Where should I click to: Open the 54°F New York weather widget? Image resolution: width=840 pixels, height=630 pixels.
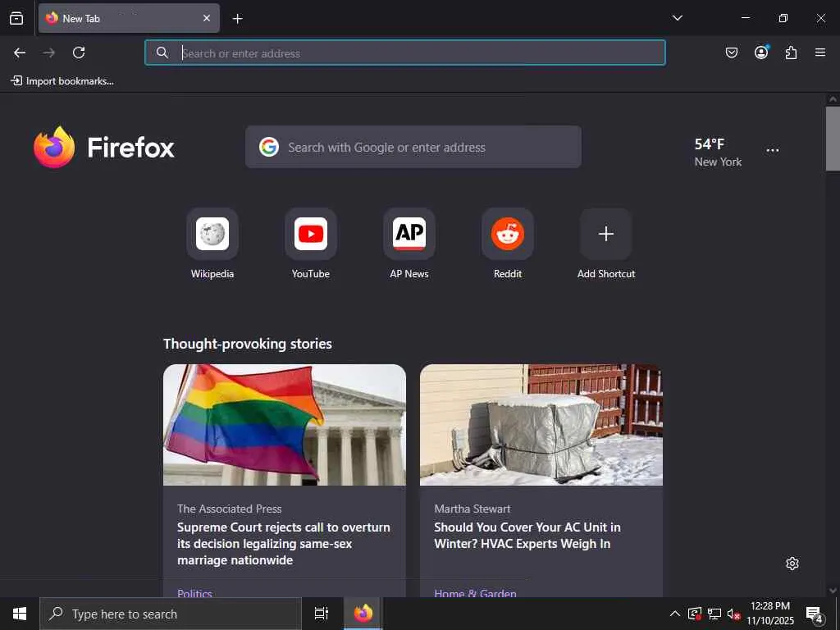pos(718,152)
